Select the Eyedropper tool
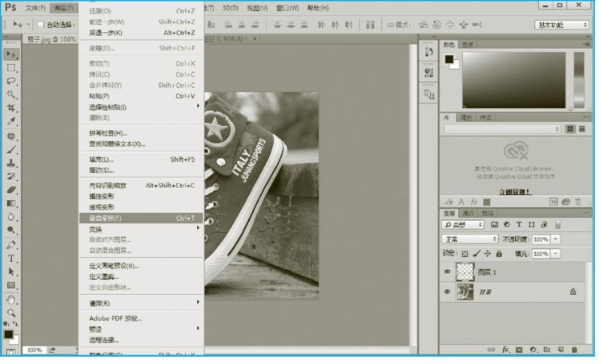Screen dimensions: 601x364 point(11,122)
